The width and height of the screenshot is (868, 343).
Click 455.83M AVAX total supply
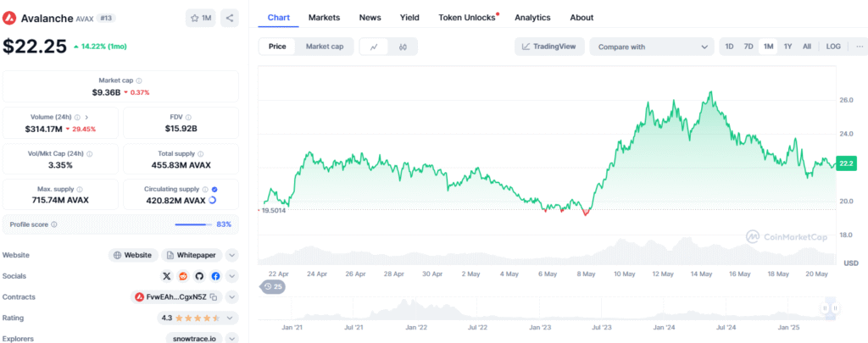pyautogui.click(x=181, y=165)
